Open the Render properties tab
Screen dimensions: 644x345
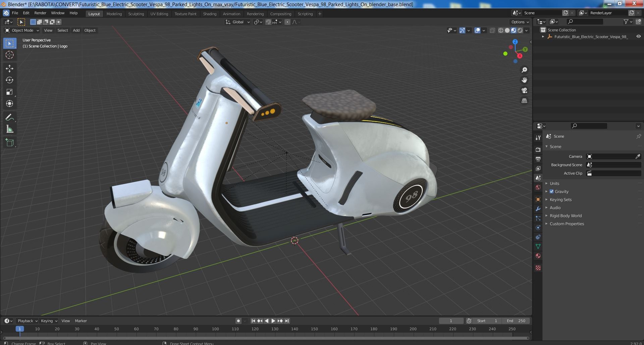tap(538, 150)
